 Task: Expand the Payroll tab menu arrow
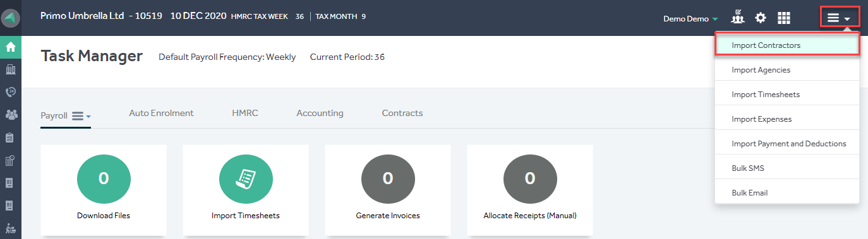click(81, 116)
